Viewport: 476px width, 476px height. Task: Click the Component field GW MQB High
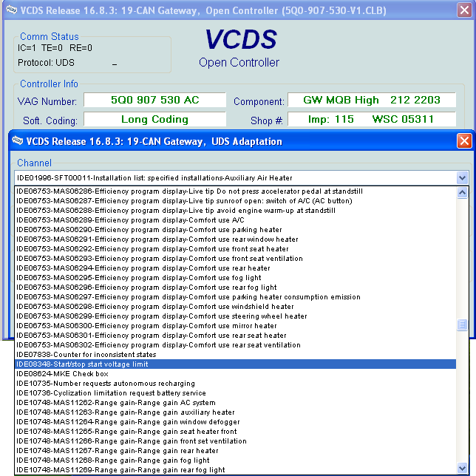point(372,100)
